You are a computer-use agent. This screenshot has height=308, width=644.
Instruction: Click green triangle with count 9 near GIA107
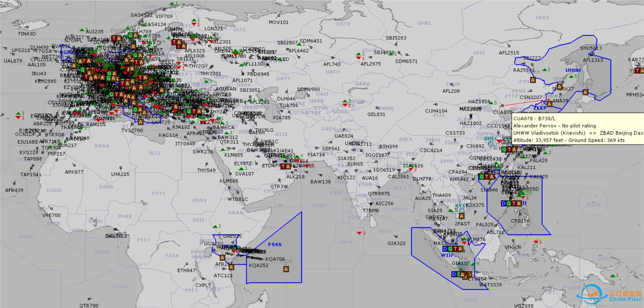(473, 264)
